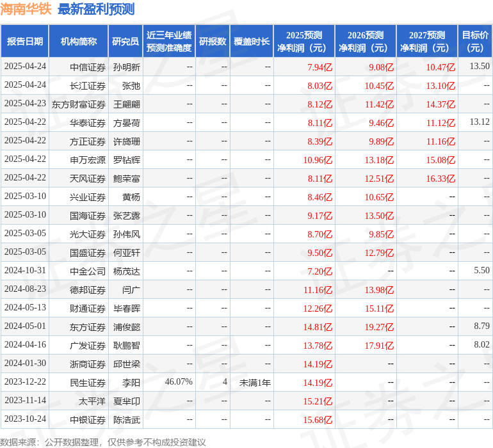The image size is (493, 448).
Task: Click analyst name 耿鹏智
Action: tap(127, 345)
